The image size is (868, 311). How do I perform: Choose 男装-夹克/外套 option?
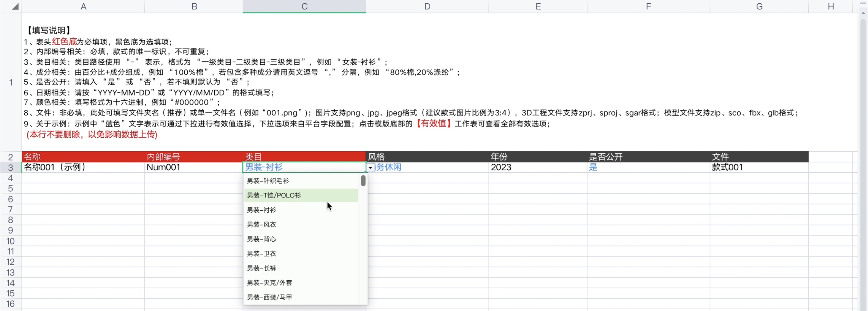269,283
